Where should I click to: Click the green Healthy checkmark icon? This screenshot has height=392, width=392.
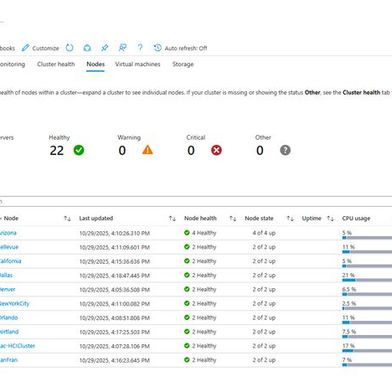click(79, 150)
